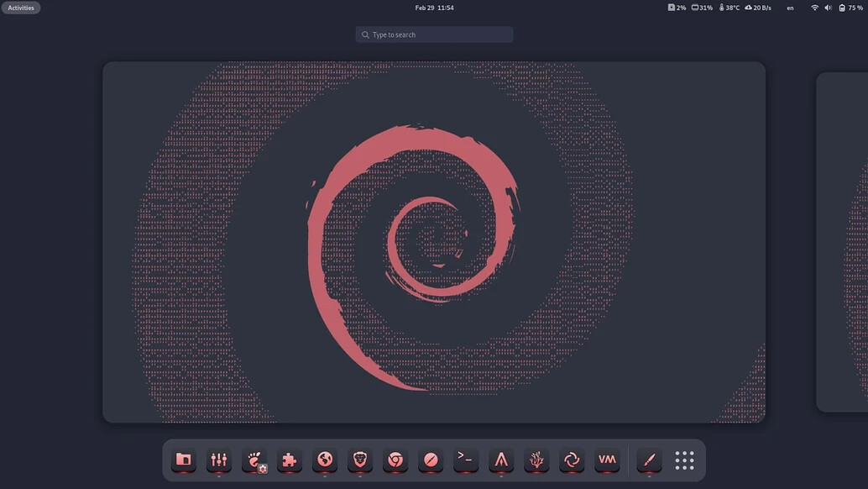The width and height of the screenshot is (868, 489).
Task: Launch the globe web browser icon
Action: coord(325,460)
